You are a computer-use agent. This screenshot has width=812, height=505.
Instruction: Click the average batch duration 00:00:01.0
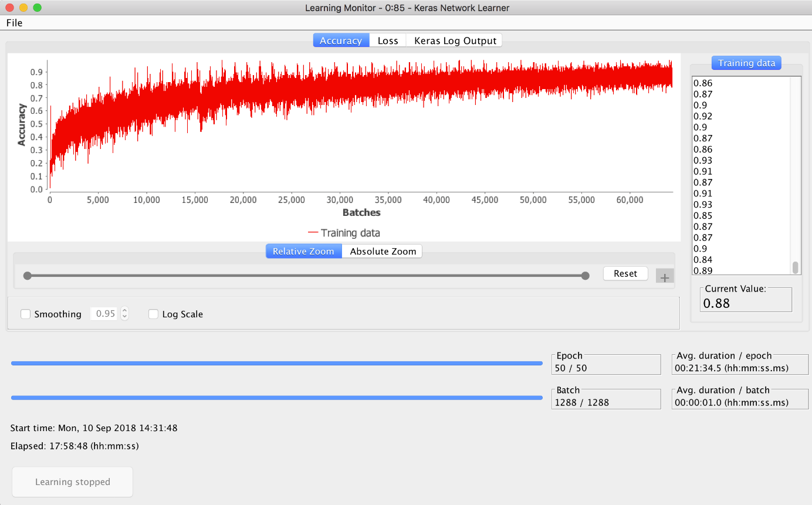732,402
